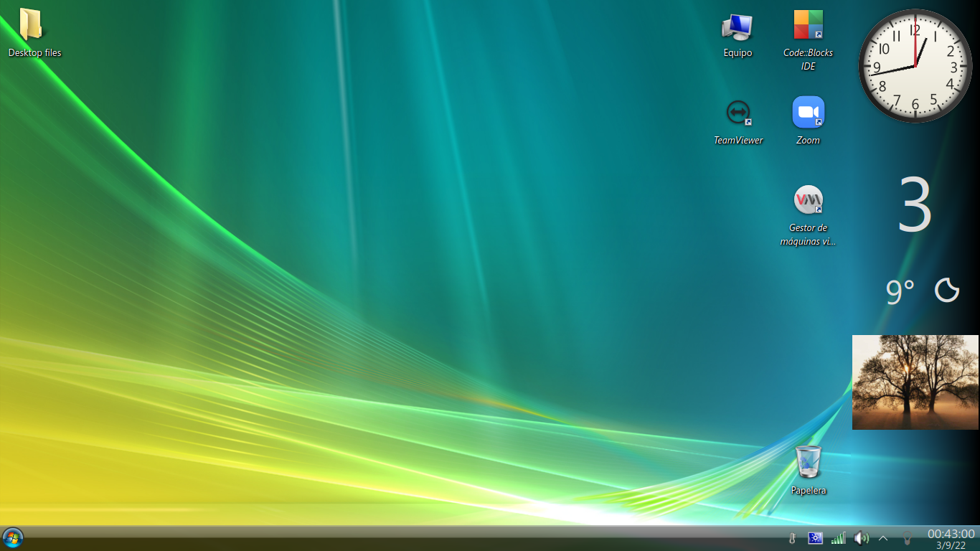Check network signal strength in the tray
980x551 pixels.
[839, 537]
